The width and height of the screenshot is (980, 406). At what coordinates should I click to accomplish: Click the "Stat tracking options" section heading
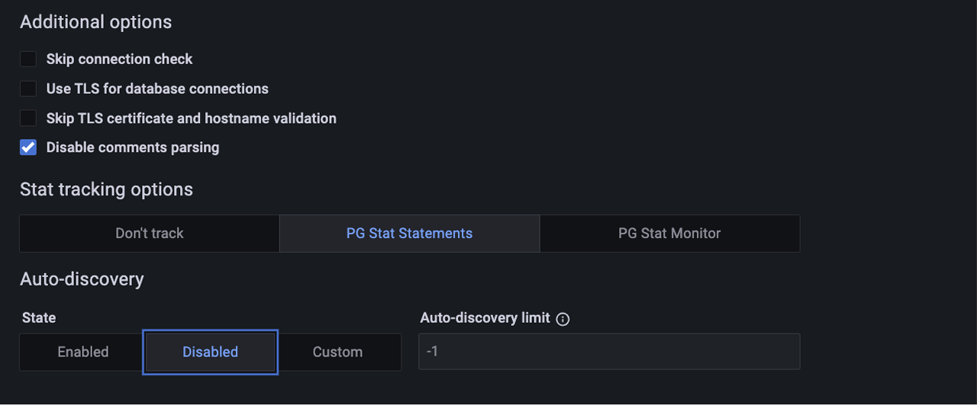[x=106, y=189]
